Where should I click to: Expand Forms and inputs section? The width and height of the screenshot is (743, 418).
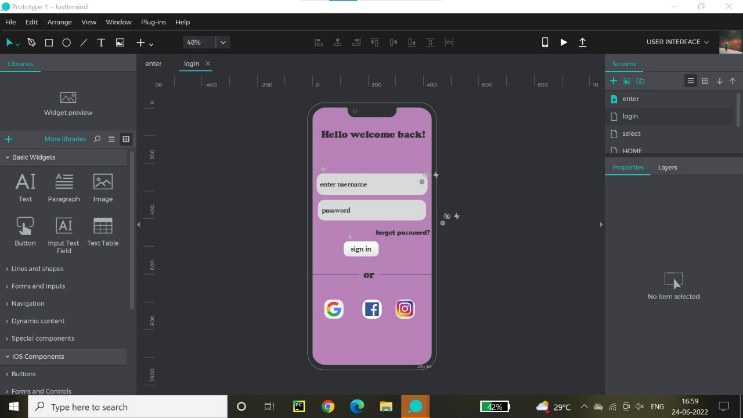point(36,286)
